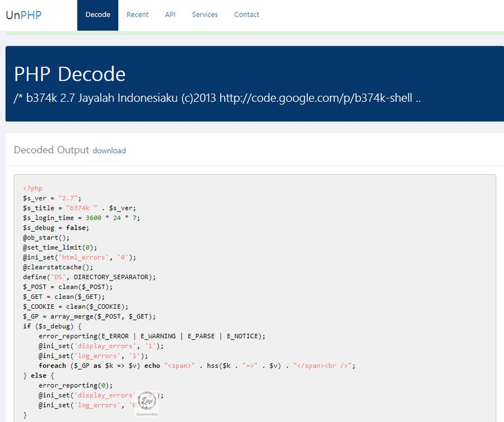Click the $s_debug = false line

(56, 228)
